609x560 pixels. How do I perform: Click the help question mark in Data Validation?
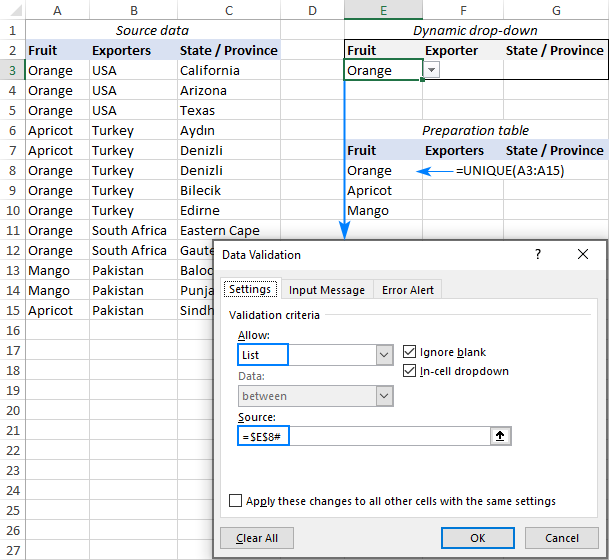[538, 254]
